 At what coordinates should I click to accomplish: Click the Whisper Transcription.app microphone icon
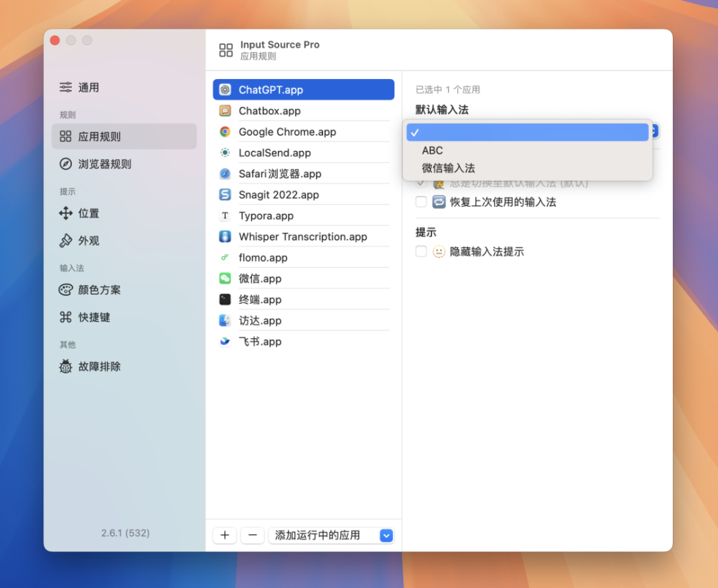coord(225,236)
